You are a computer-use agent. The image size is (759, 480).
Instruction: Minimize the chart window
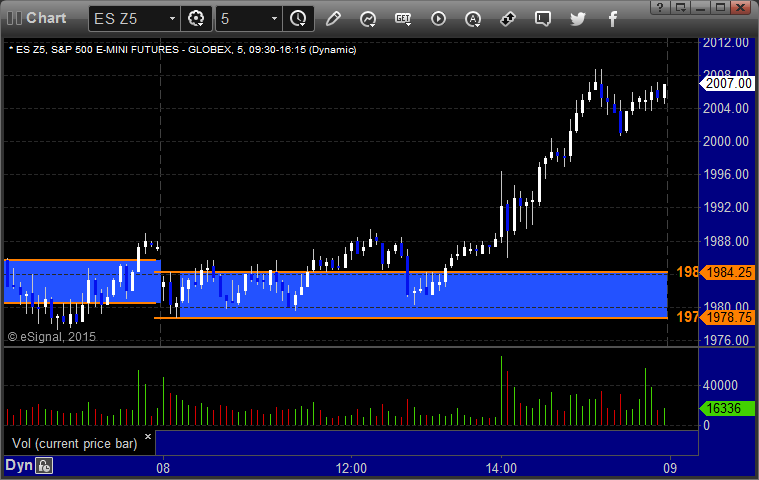700,7
